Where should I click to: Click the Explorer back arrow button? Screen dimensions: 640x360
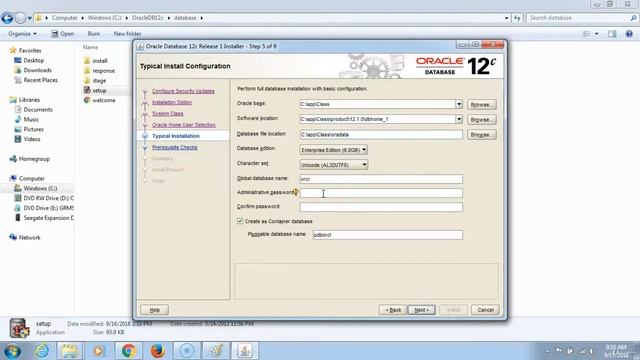pos(7,18)
